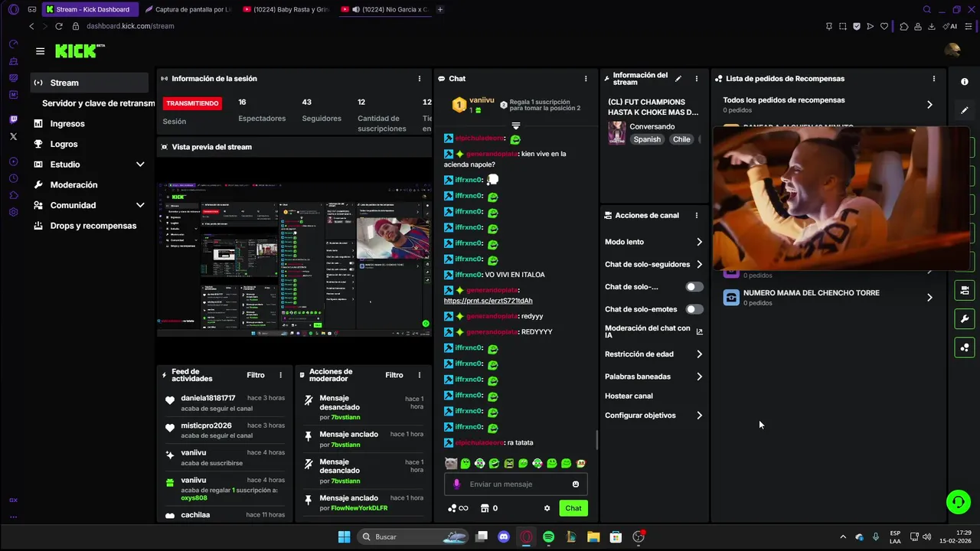
Task: Open Feed de actividades three-dot menu
Action: 280,375
